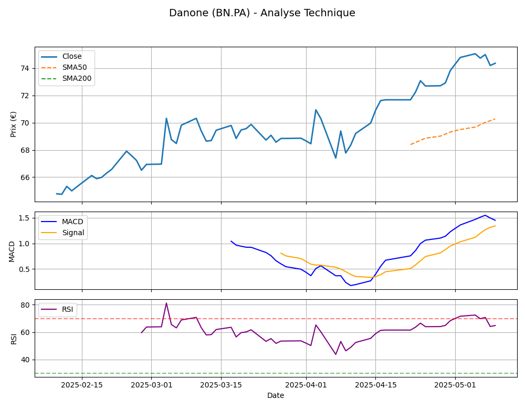Screen dimensions: 525x420
Task: Click the 'SMA50' legend label
Action: click(75, 67)
